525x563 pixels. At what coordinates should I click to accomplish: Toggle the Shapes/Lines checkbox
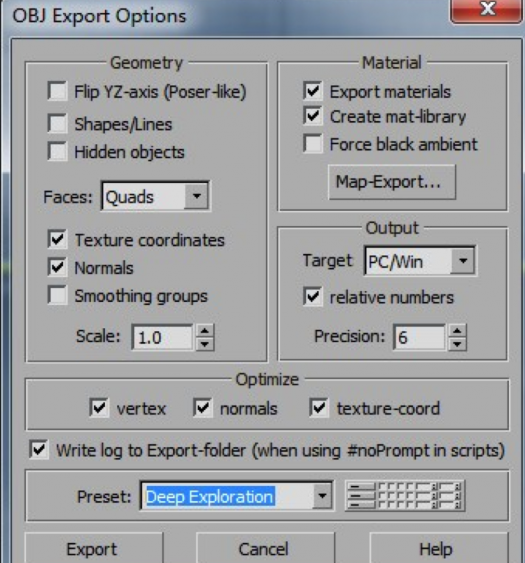[57, 123]
